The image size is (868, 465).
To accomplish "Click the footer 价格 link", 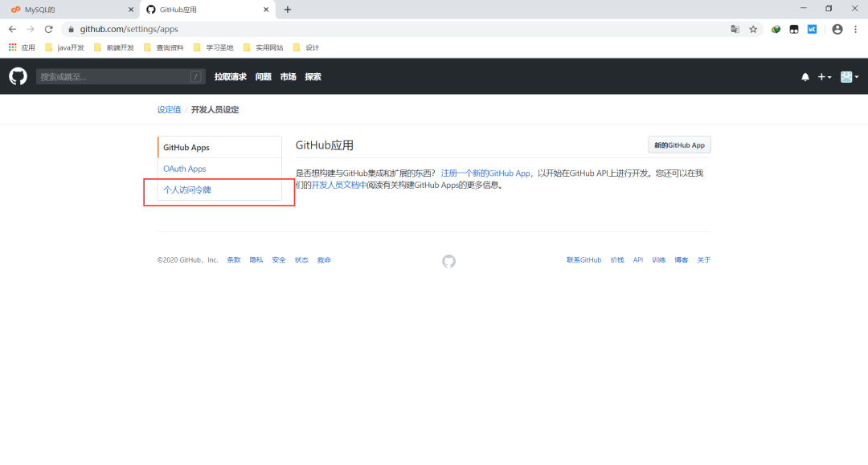I will point(617,260).
